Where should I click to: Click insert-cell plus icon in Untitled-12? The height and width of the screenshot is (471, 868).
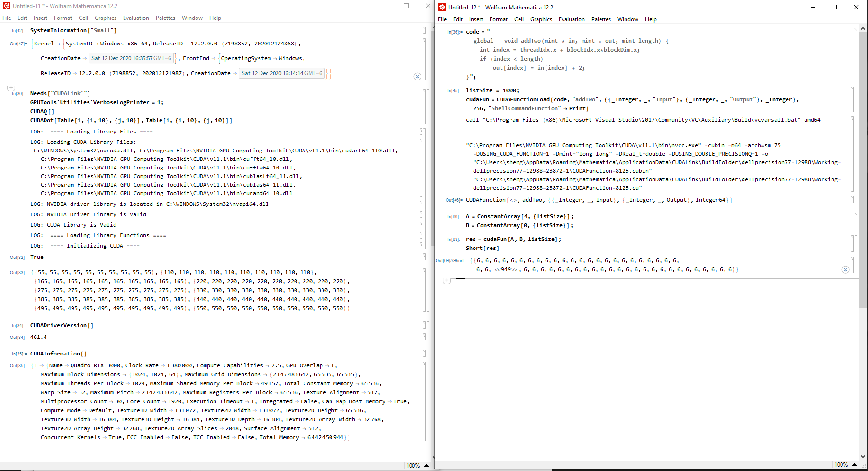pyautogui.click(x=446, y=280)
